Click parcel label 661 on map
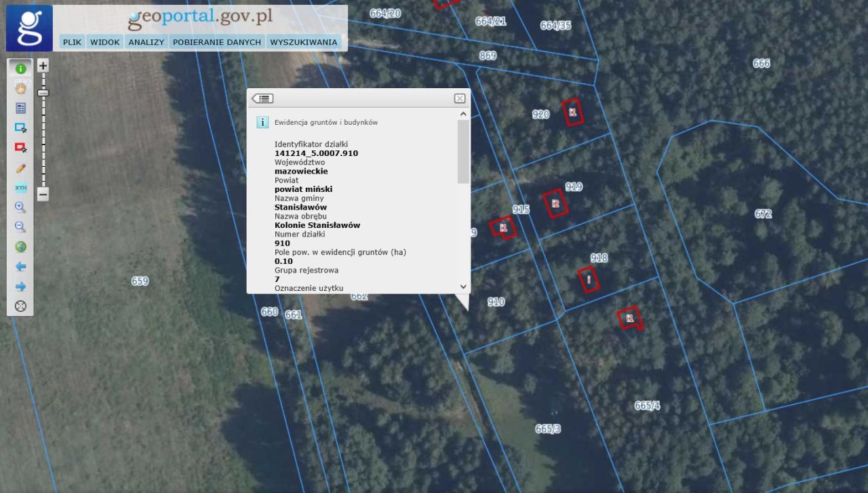The height and width of the screenshot is (493, 868). (293, 315)
